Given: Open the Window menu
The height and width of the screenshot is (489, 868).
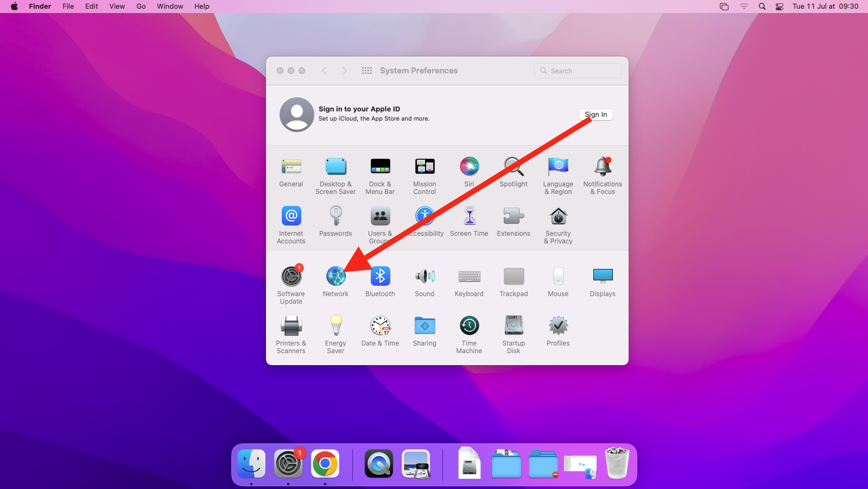Looking at the screenshot, I should tap(170, 7).
